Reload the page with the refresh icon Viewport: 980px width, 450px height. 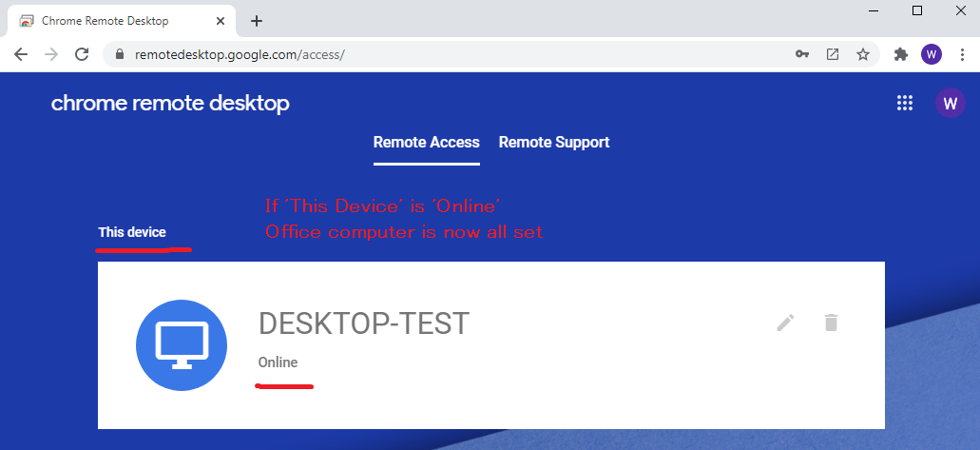82,54
